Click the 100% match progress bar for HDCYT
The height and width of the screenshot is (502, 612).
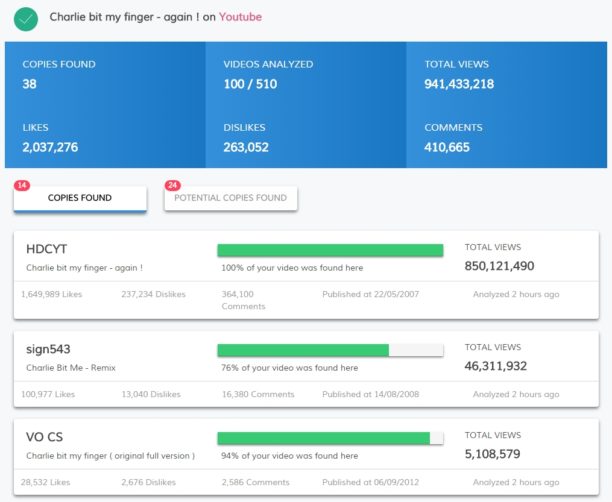pos(330,250)
